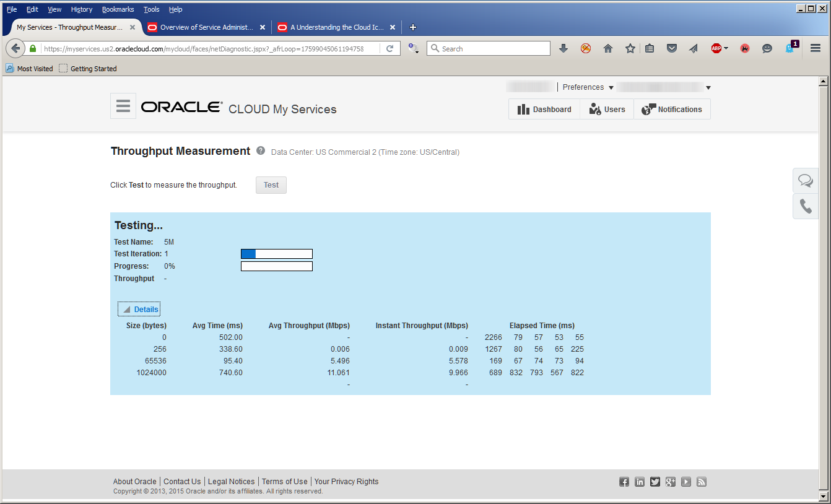Screen dimensions: 831x504
Task: Open Notifications
Action: [672, 109]
